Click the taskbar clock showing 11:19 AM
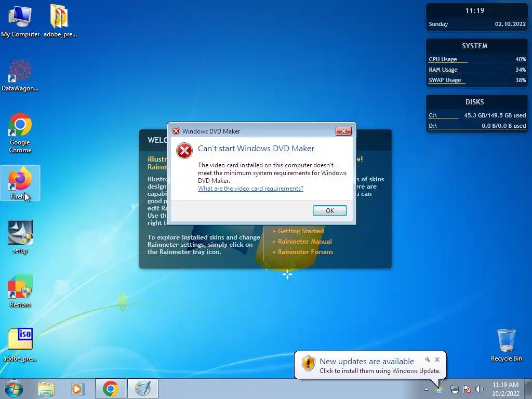532x399 pixels. pos(505,389)
